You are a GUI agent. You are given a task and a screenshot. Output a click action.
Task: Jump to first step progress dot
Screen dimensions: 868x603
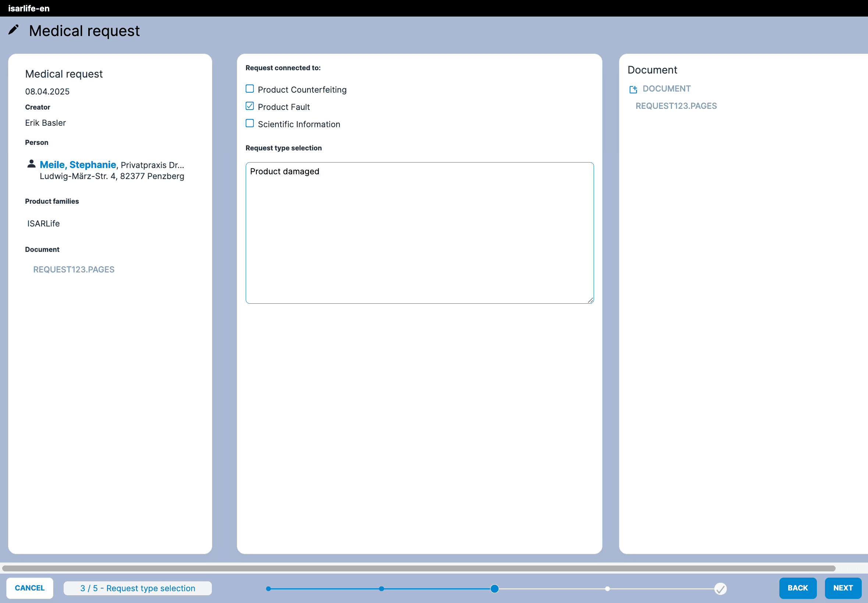268,589
